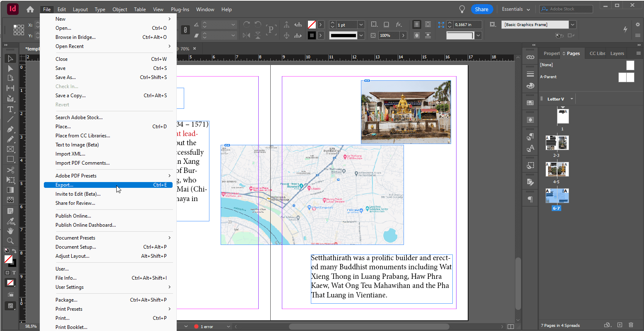Switch to the Layers tab

point(617,53)
